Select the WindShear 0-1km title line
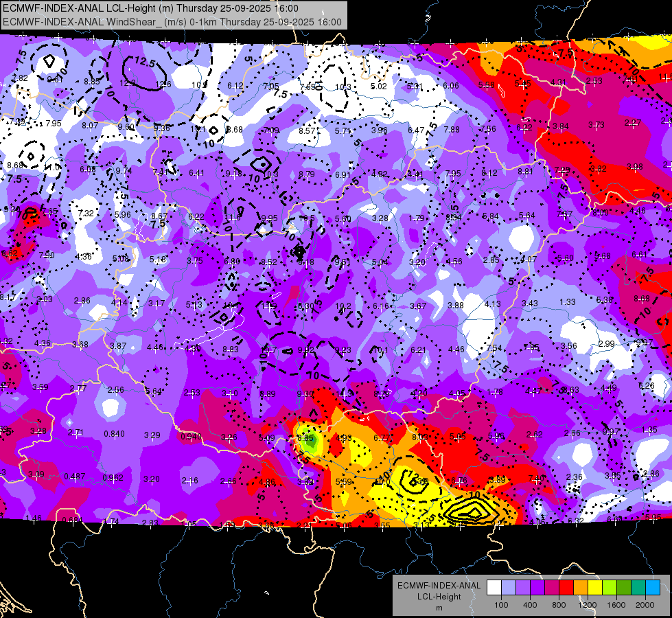This screenshot has height=618, width=672. 172,22
